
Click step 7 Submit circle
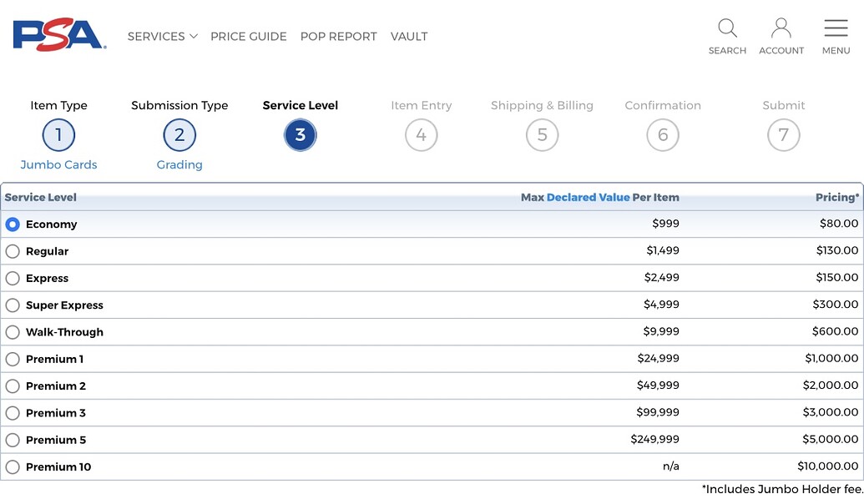pyautogui.click(x=784, y=135)
